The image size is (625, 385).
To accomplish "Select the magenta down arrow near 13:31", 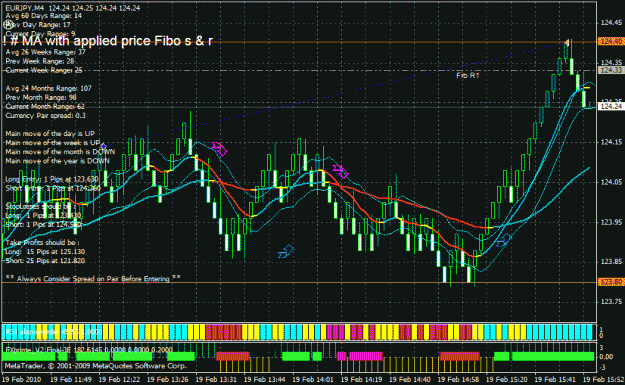I will click(x=219, y=149).
